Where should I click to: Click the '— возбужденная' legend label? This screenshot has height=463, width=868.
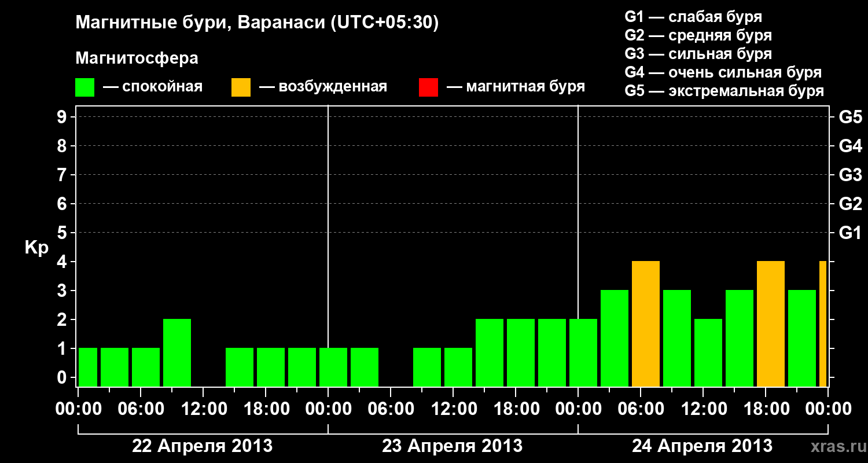(323, 87)
